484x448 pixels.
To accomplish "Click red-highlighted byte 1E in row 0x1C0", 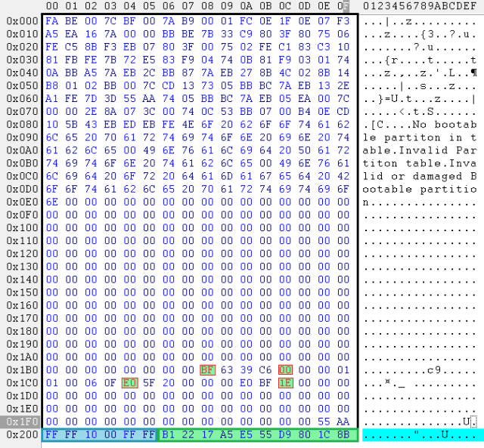I will pyautogui.click(x=285, y=382).
